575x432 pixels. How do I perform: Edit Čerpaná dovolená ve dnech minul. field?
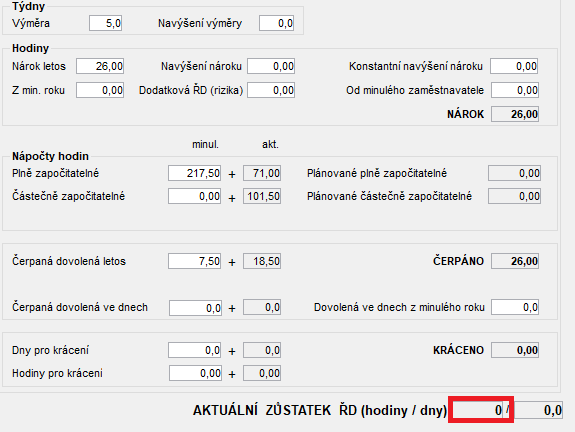tap(195, 307)
